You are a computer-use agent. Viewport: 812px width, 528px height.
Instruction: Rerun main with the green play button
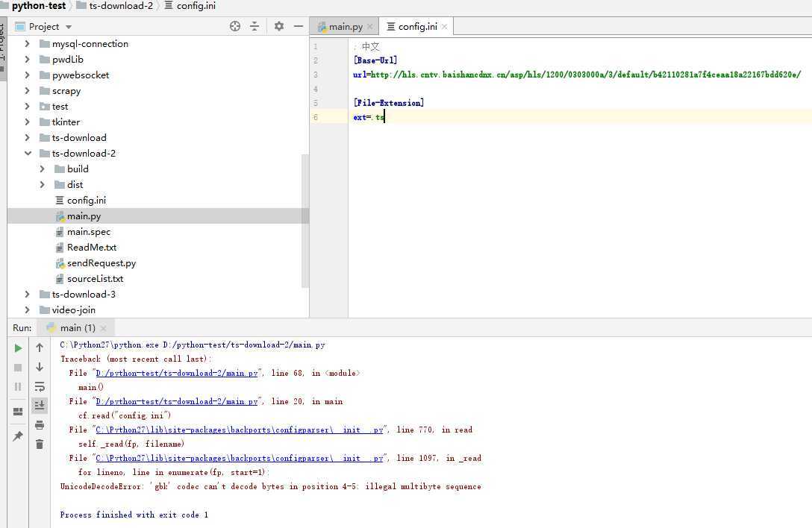click(18, 348)
